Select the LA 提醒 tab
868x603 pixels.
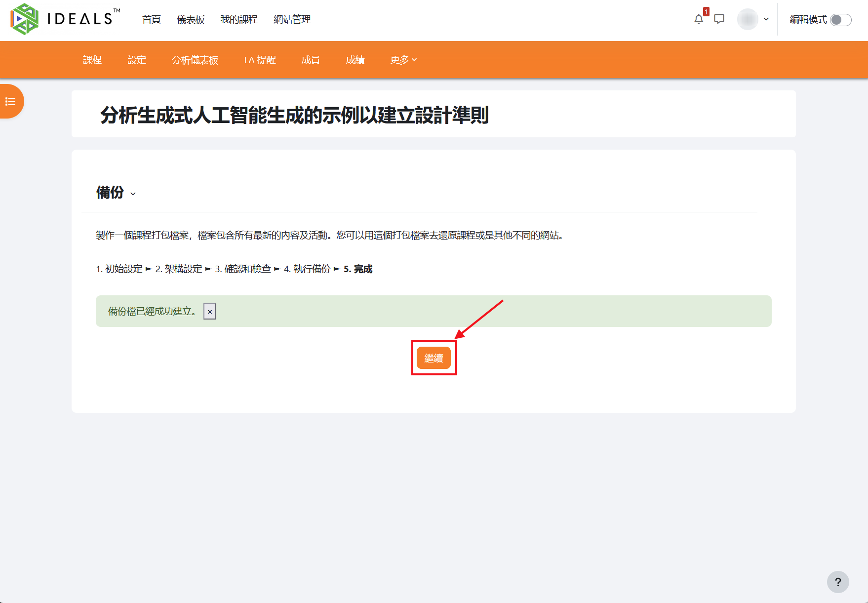pos(260,60)
